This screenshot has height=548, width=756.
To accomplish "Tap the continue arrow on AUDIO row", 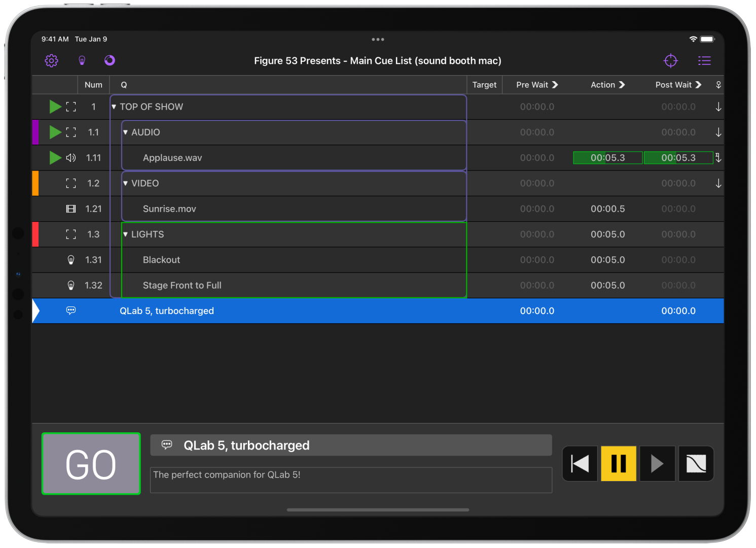I will point(718,132).
